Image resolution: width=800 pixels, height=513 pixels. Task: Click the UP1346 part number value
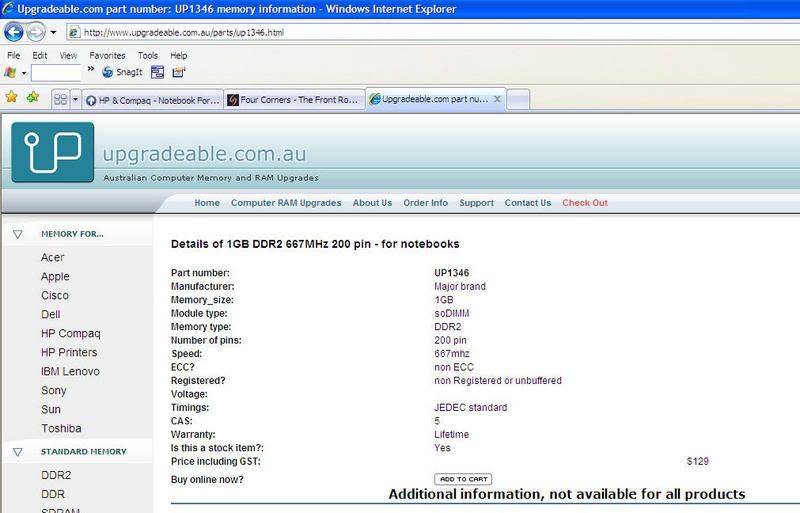pos(452,273)
